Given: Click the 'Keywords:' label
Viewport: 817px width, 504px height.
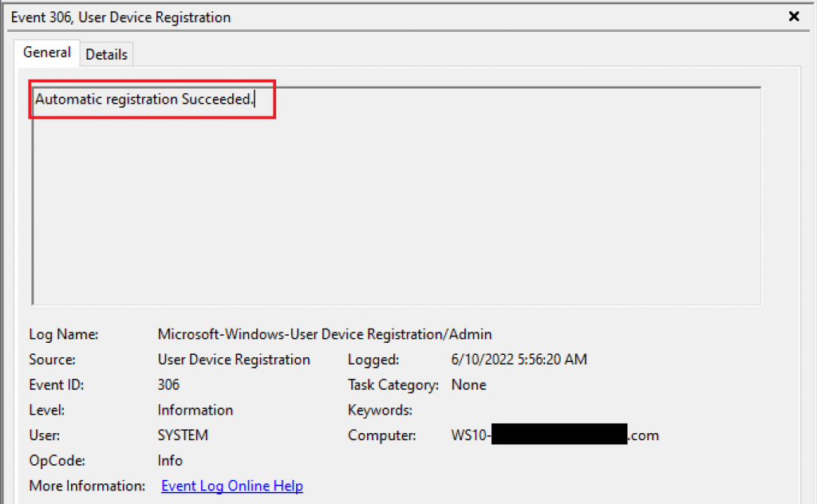Looking at the screenshot, I should click(x=380, y=410).
